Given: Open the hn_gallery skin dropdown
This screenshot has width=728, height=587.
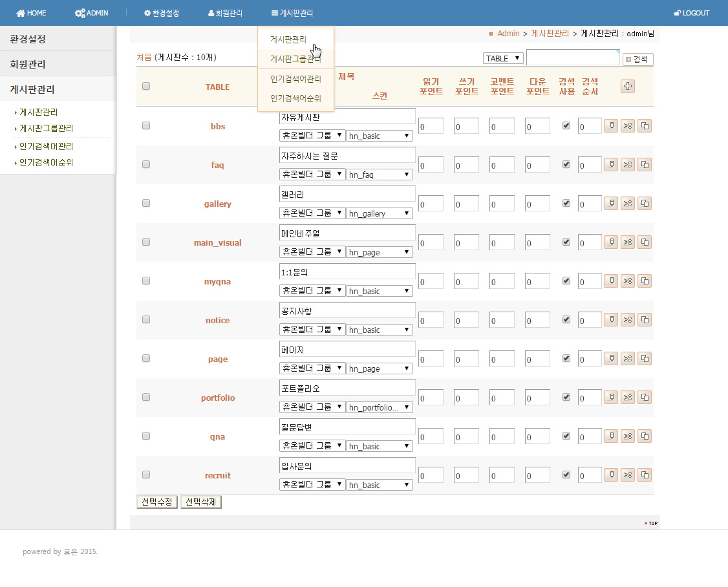Looking at the screenshot, I should pos(380,213).
